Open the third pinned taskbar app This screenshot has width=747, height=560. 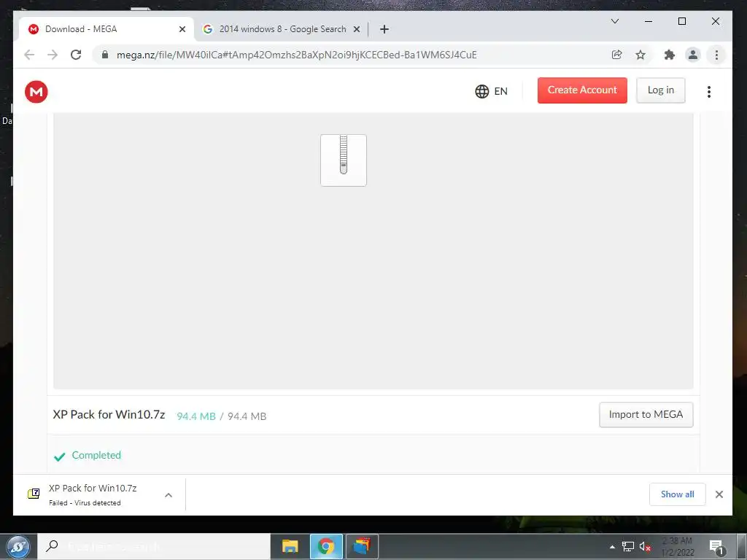coord(362,546)
